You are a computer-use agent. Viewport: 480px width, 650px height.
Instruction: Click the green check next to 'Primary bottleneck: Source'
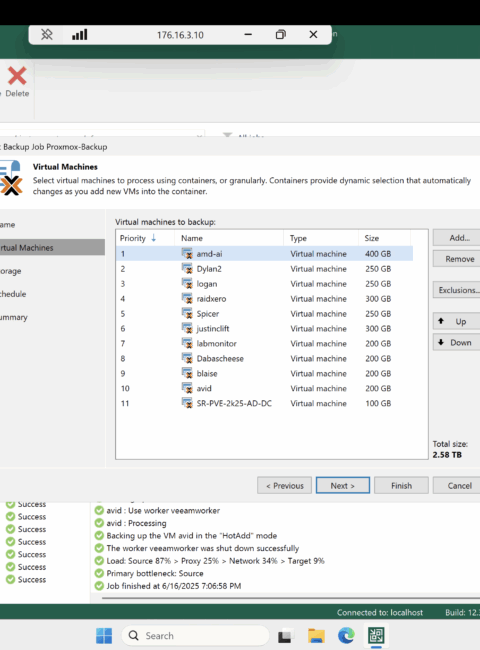point(99,573)
